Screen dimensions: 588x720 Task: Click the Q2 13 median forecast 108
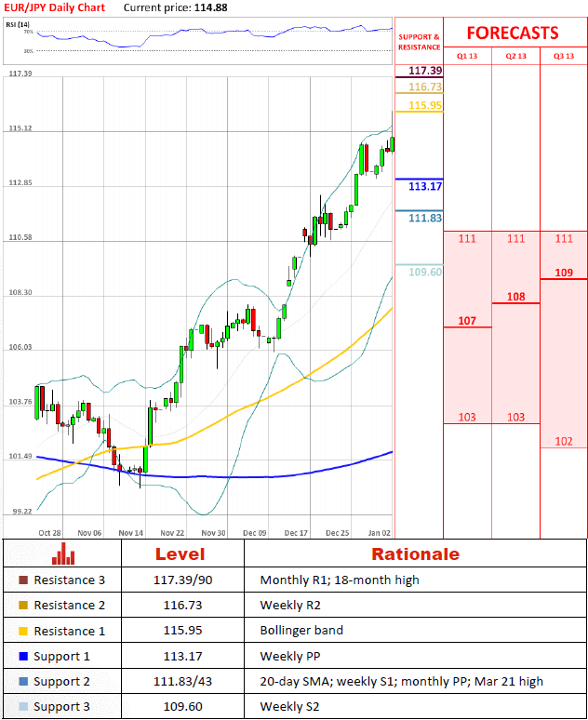pyautogui.click(x=515, y=297)
